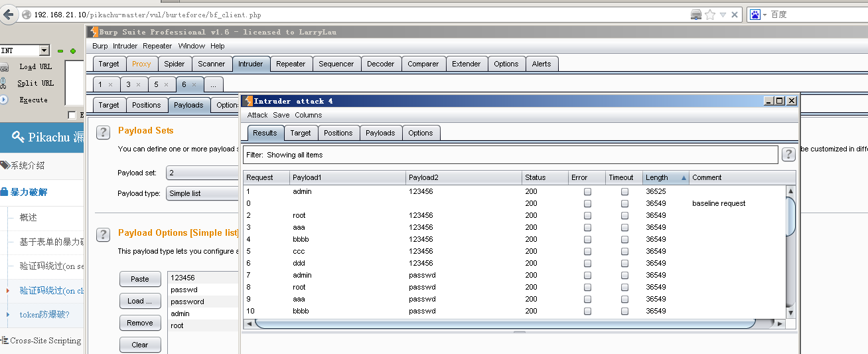Image resolution: width=868 pixels, height=354 pixels.
Task: Switch to the Sequencer tab
Action: (336, 64)
